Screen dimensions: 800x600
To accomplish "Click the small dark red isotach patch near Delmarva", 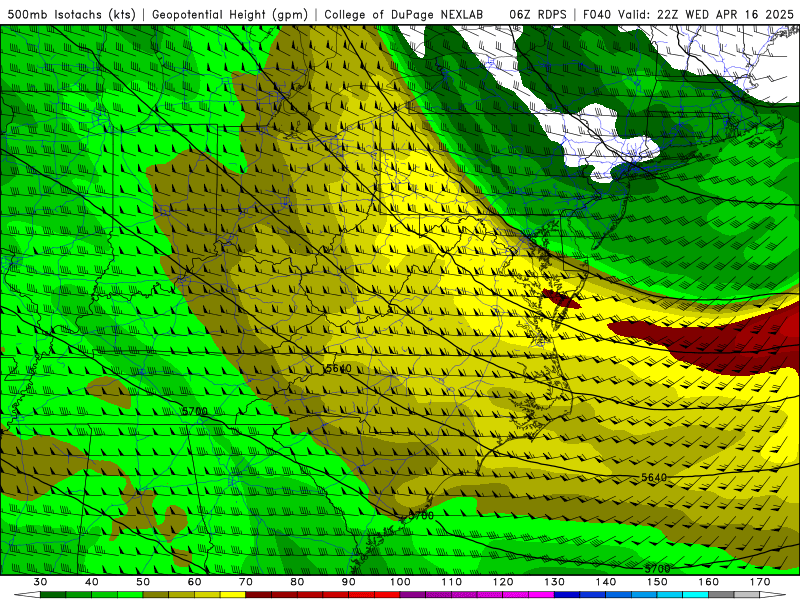I will [x=561, y=299].
